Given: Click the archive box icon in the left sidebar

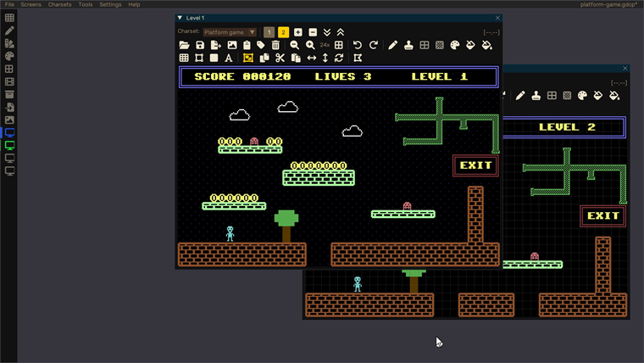Looking at the screenshot, I should 9,94.
